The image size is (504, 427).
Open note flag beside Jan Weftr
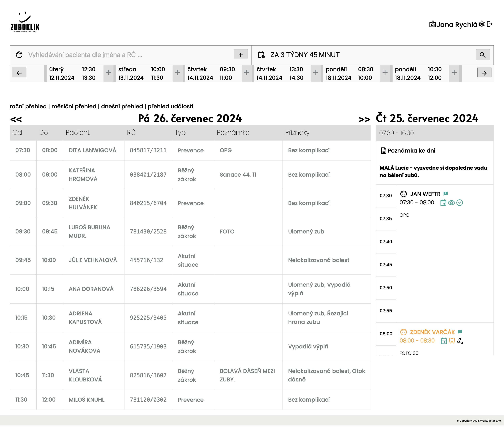click(x=446, y=194)
